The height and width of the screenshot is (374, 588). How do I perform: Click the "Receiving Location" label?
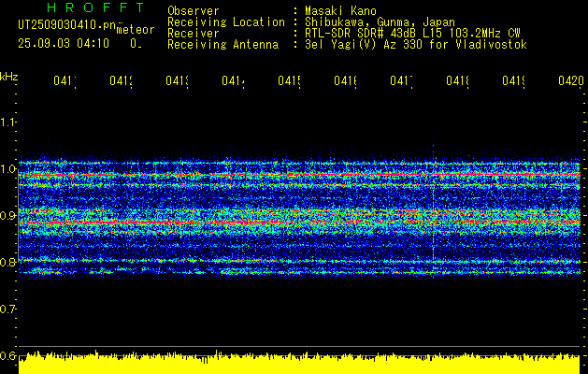[x=226, y=22]
